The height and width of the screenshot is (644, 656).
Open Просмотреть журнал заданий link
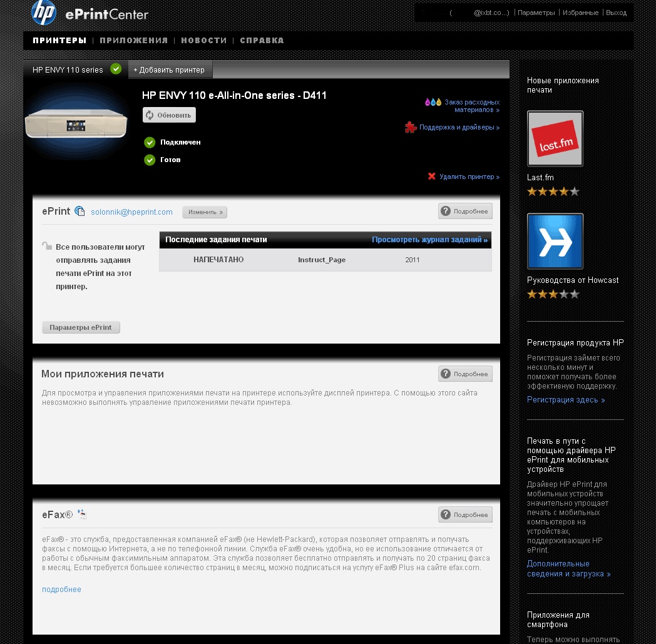tap(429, 240)
